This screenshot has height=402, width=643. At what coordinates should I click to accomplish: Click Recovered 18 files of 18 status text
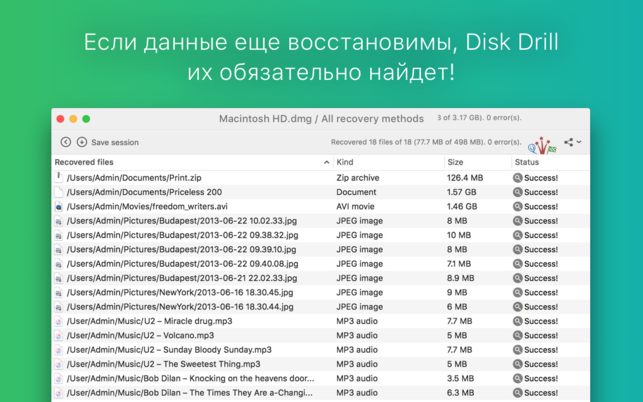[426, 142]
